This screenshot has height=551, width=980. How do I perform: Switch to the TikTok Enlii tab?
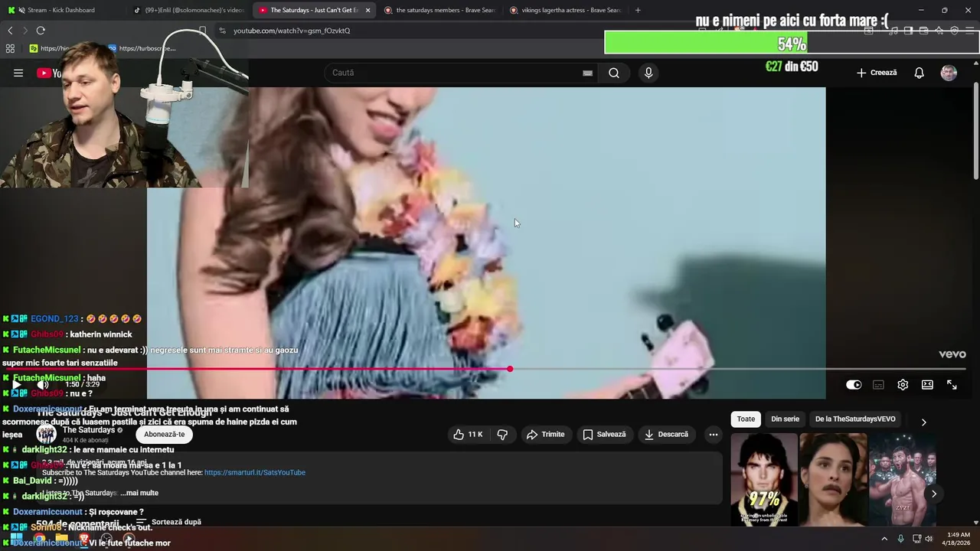click(188, 10)
